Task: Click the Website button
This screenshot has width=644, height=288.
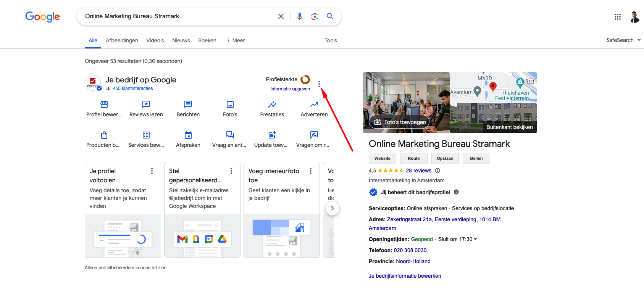Action: (382, 158)
